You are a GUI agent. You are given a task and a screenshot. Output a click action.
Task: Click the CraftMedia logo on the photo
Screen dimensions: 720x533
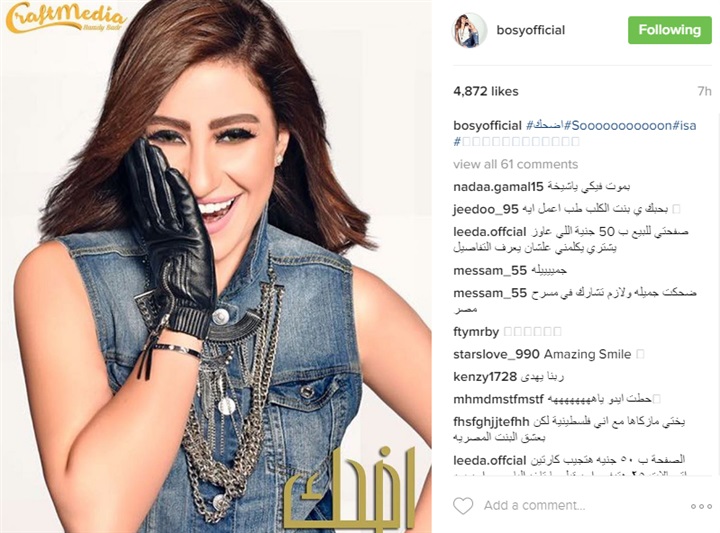click(x=65, y=17)
